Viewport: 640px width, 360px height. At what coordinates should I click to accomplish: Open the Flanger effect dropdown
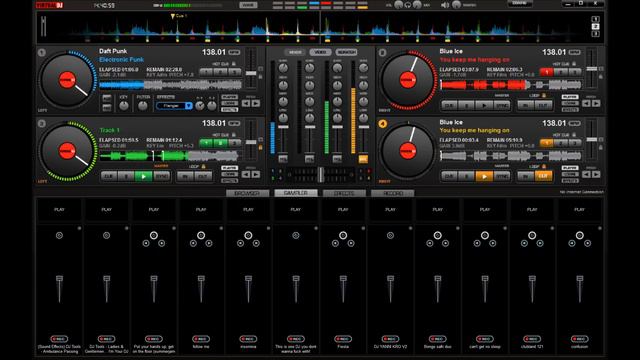[x=188, y=106]
